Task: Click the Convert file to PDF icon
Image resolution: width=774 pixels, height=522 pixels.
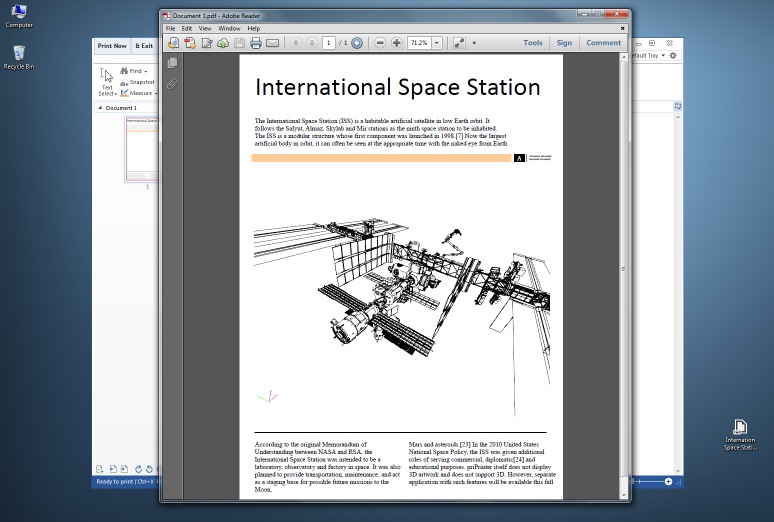Action: click(x=190, y=43)
